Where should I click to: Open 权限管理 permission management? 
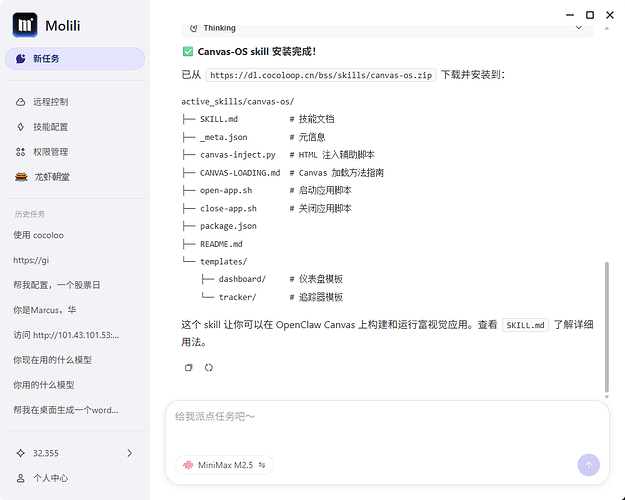point(50,152)
